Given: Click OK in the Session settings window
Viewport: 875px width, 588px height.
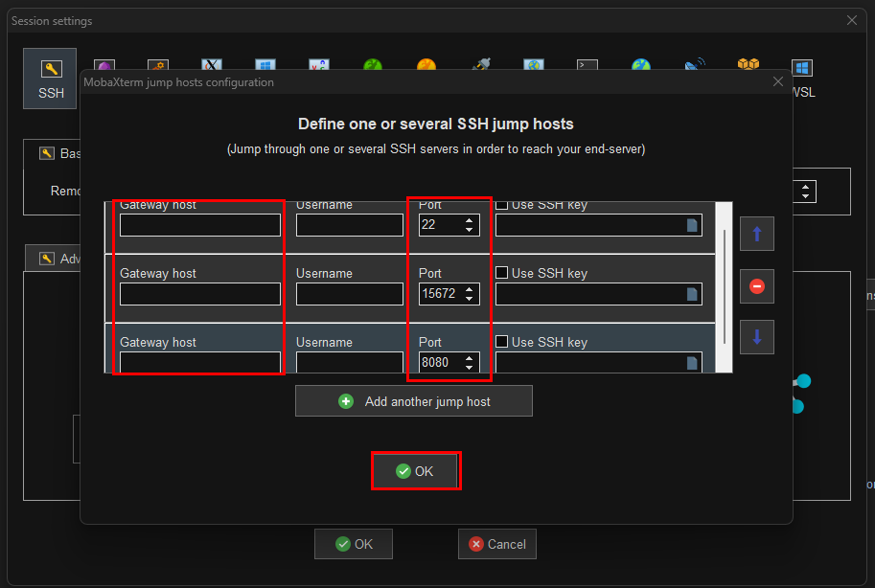Looking at the screenshot, I should [354, 544].
